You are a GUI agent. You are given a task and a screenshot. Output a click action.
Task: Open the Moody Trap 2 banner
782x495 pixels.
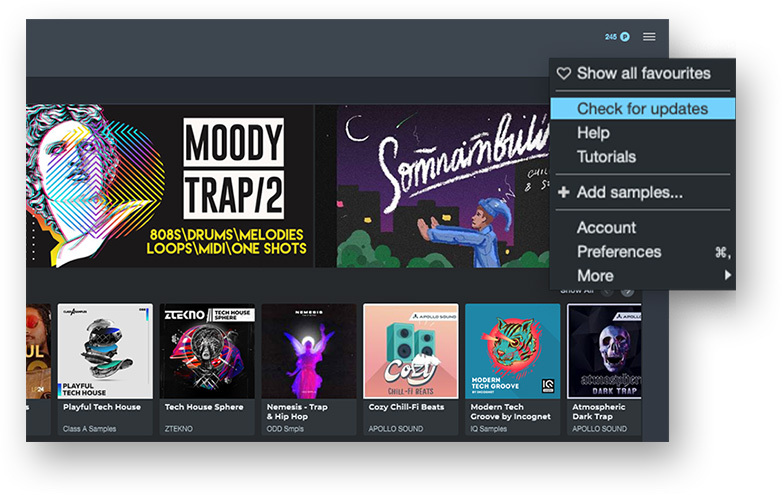coord(170,186)
